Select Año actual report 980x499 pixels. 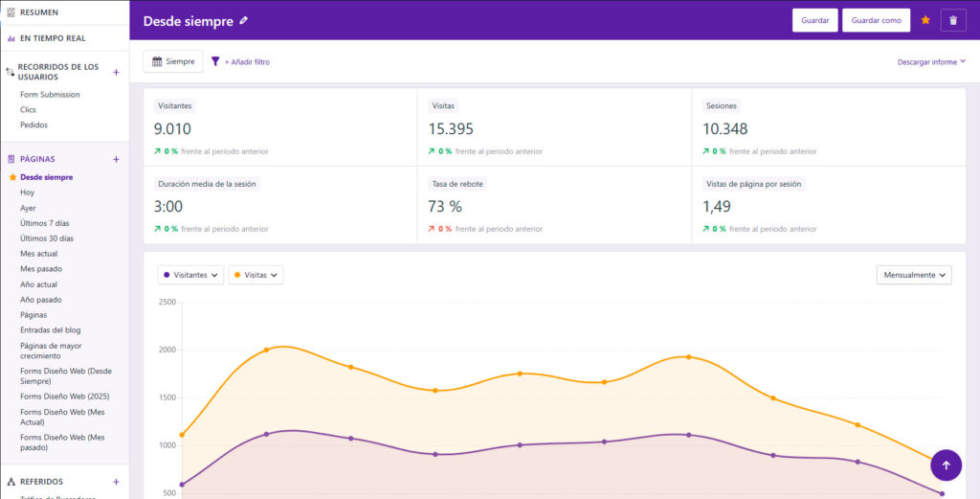tap(38, 284)
